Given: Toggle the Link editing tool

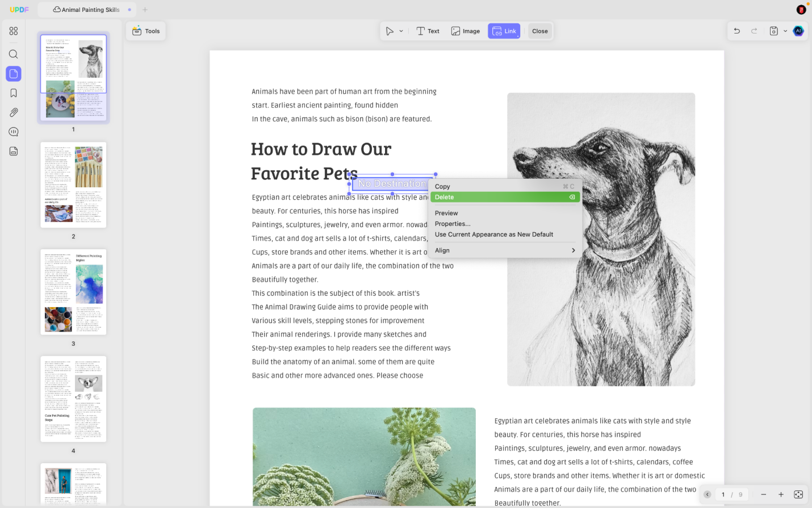Looking at the screenshot, I should coord(504,31).
